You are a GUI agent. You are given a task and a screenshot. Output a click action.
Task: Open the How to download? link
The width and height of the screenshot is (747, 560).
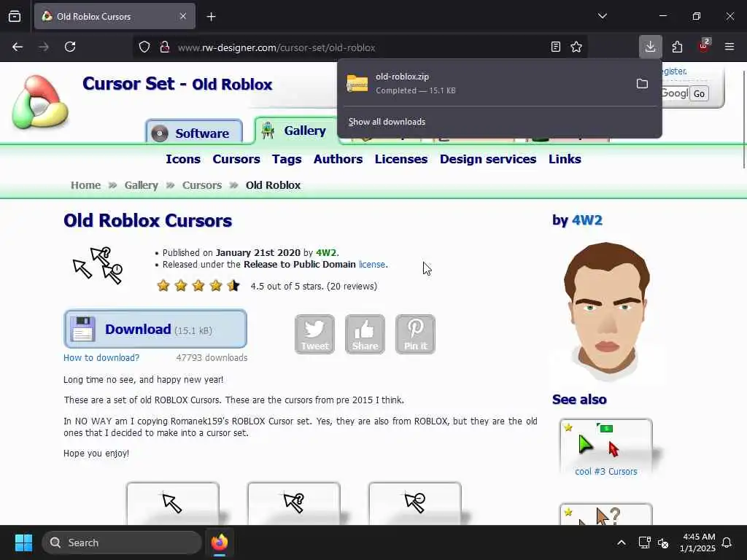[101, 357]
